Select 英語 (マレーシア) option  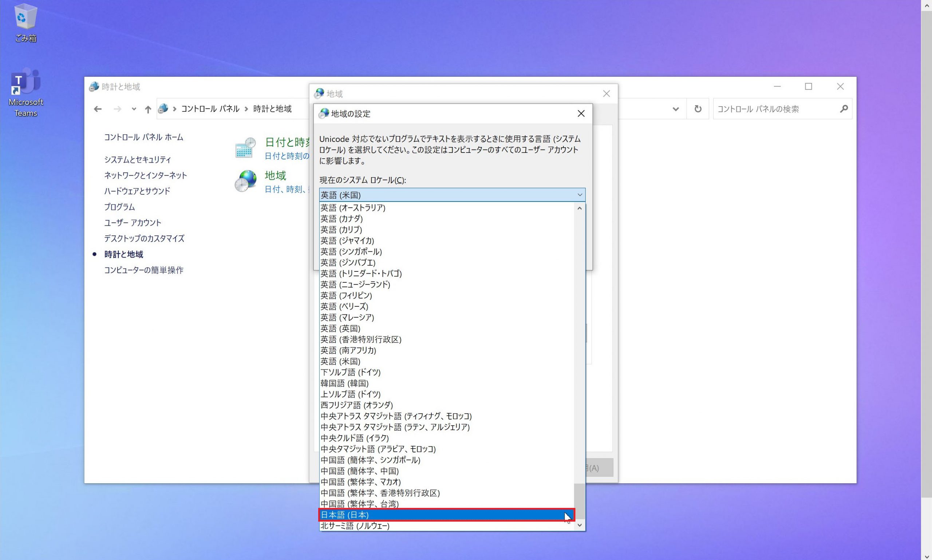point(447,318)
